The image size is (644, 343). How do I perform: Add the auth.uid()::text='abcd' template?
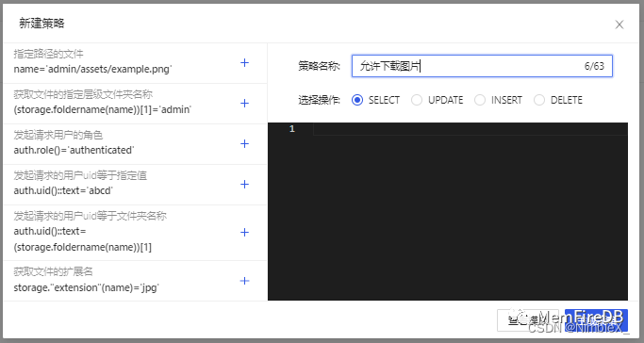244,184
